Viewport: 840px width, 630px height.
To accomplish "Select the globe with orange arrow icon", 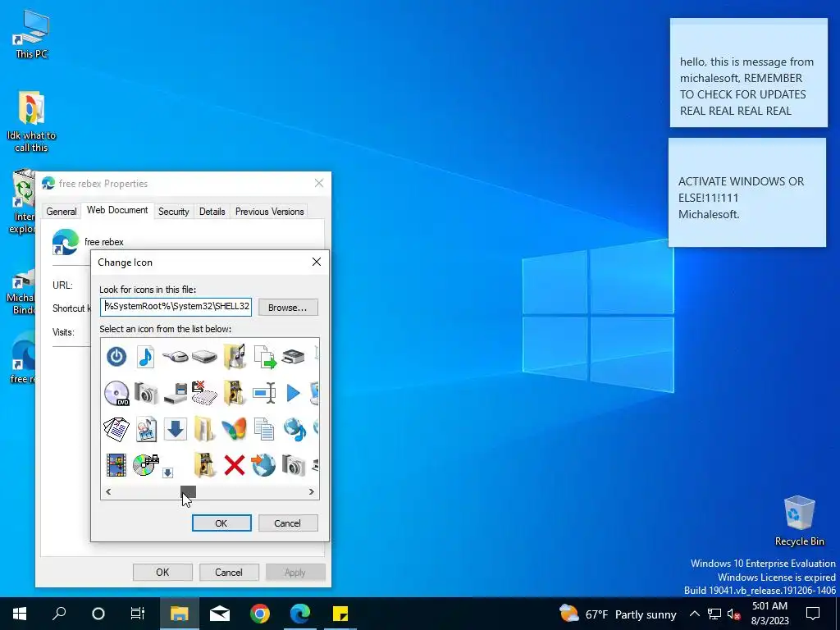I will point(263,465).
